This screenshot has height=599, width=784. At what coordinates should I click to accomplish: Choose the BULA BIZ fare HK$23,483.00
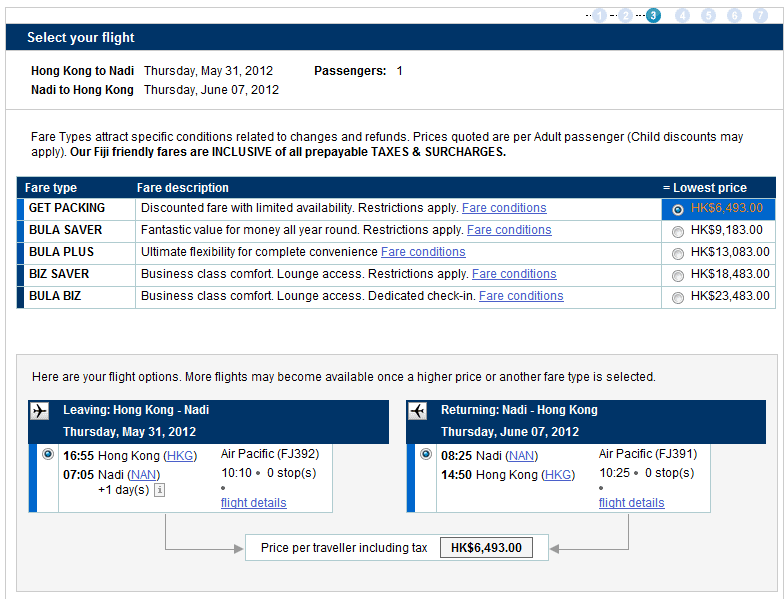679,297
